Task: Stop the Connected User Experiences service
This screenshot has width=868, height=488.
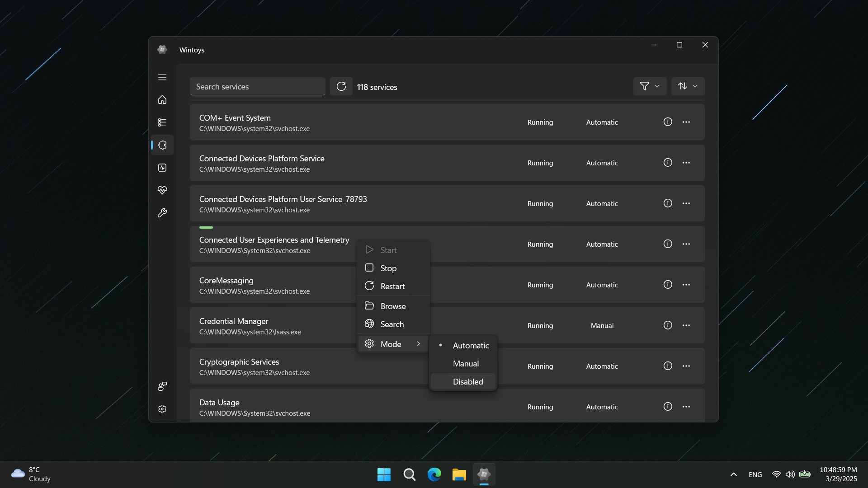Action: click(x=387, y=268)
